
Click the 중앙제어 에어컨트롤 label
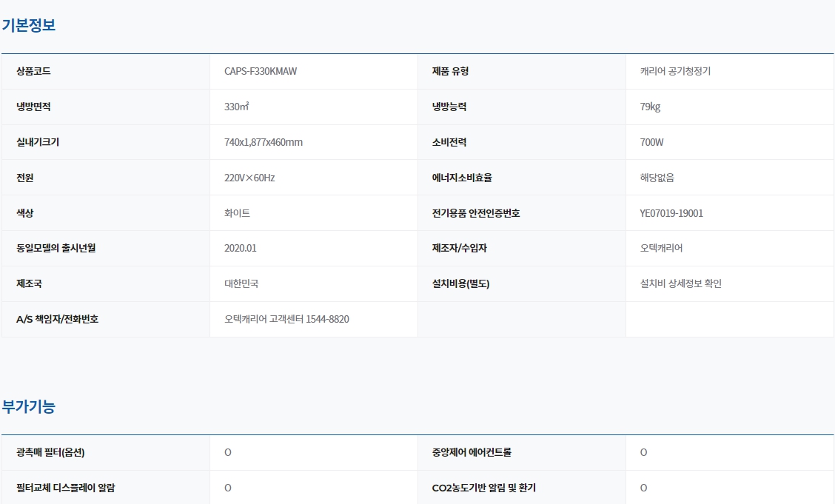click(x=482, y=452)
